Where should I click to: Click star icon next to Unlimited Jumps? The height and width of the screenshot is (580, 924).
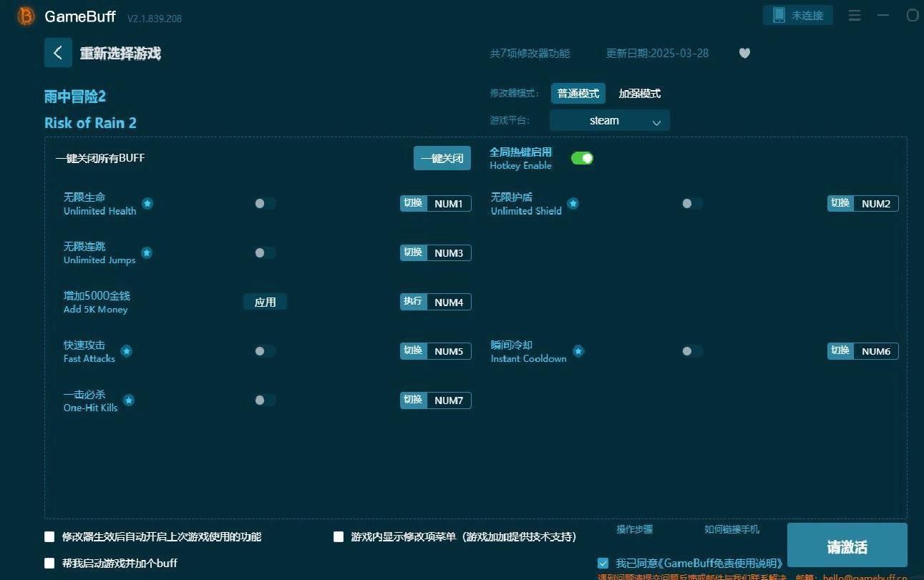(146, 253)
